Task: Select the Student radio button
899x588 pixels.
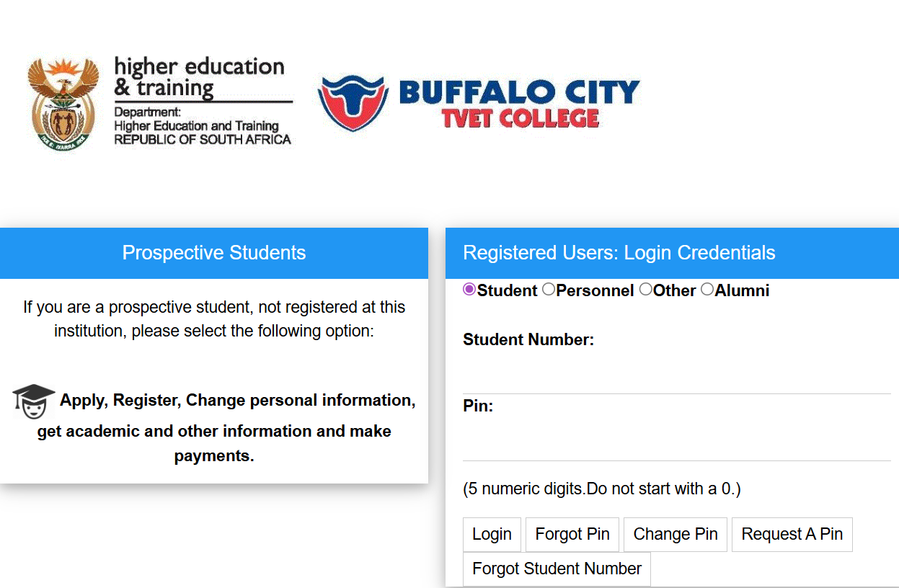Action: (469, 290)
